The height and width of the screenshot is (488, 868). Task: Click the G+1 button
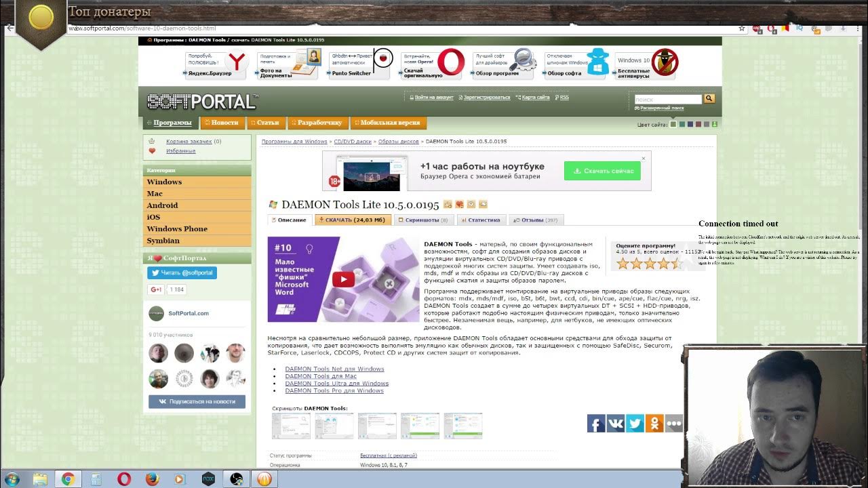click(156, 289)
